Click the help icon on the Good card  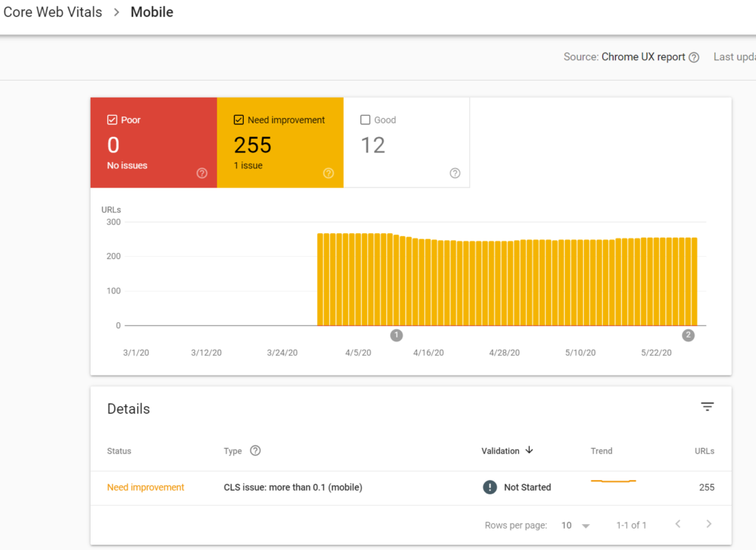pos(455,173)
